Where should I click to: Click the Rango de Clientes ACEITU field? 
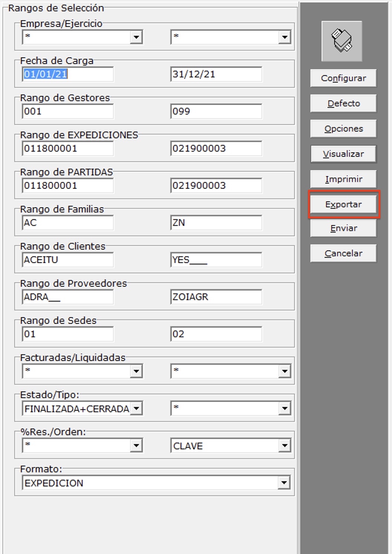click(x=68, y=260)
